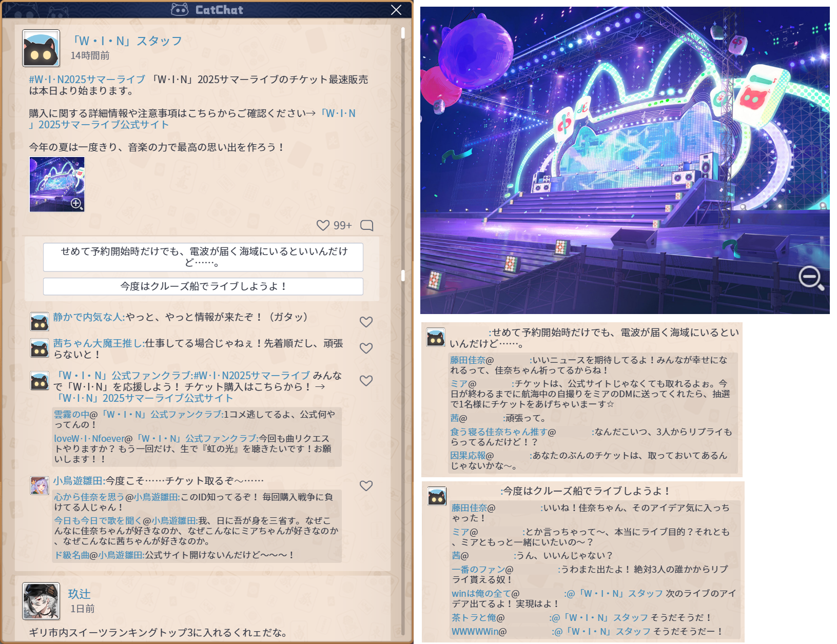This screenshot has width=837, height=644.
Task: Click the magnifier on the stage thumbnail
Action: 76,204
